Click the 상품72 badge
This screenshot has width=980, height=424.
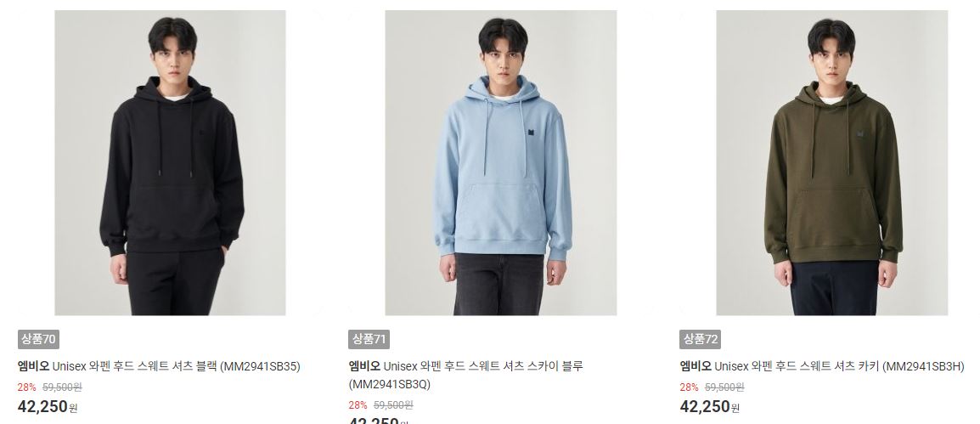700,340
